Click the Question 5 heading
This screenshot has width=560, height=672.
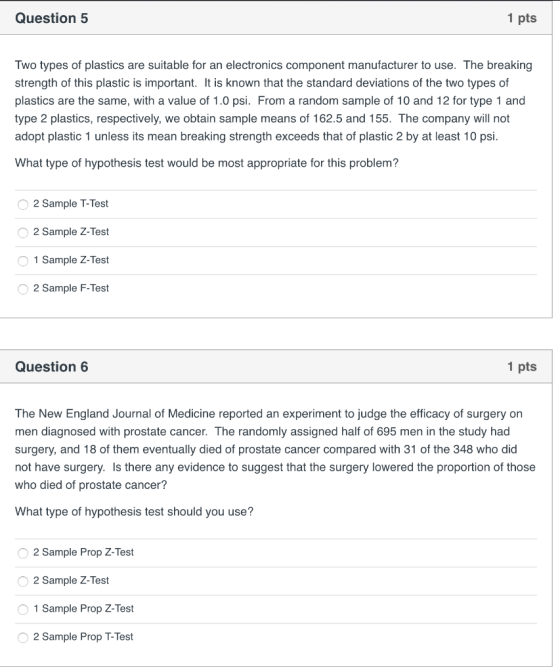point(51,18)
